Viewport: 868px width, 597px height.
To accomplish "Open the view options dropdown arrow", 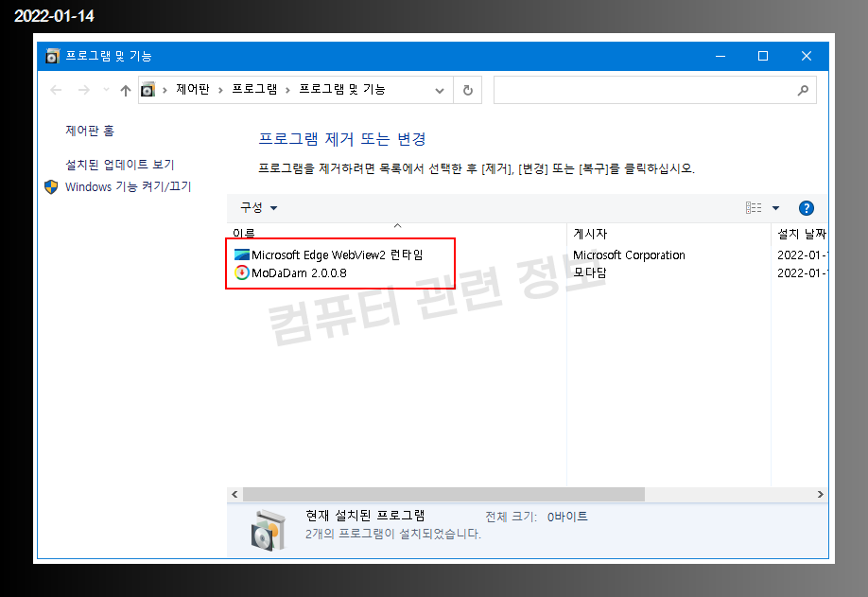I will (x=775, y=208).
